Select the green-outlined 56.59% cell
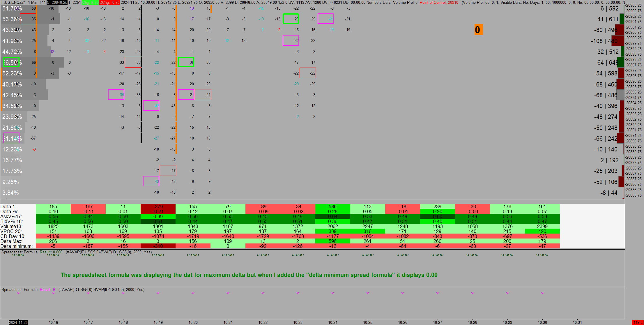Image resolution: width=644 pixels, height=325 pixels. [11, 62]
